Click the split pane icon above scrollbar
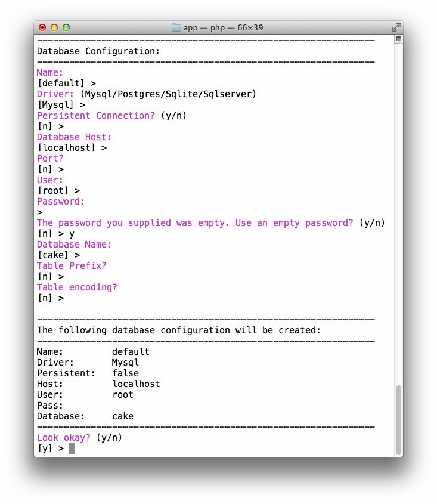Image resolution: width=437 pixels, height=504 pixels. point(399,39)
